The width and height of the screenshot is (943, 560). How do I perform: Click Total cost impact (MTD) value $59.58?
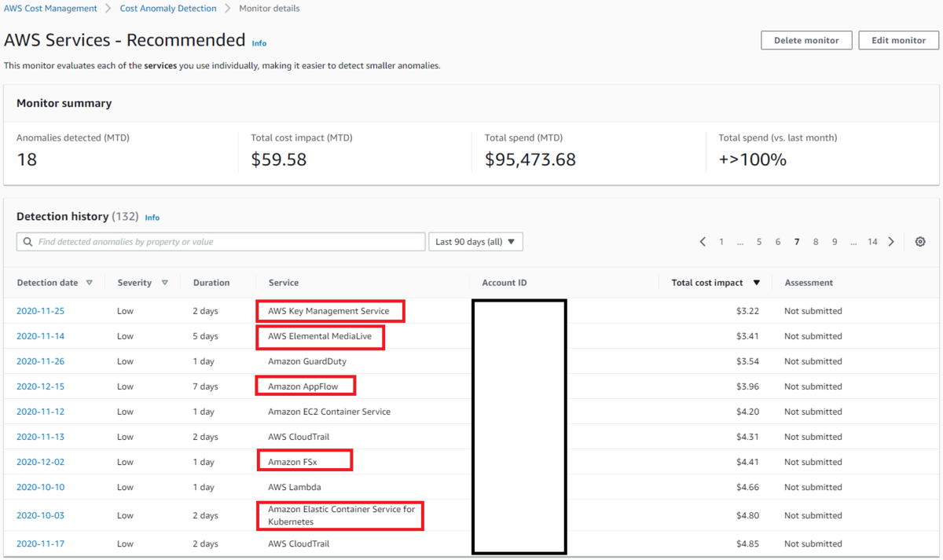click(279, 159)
